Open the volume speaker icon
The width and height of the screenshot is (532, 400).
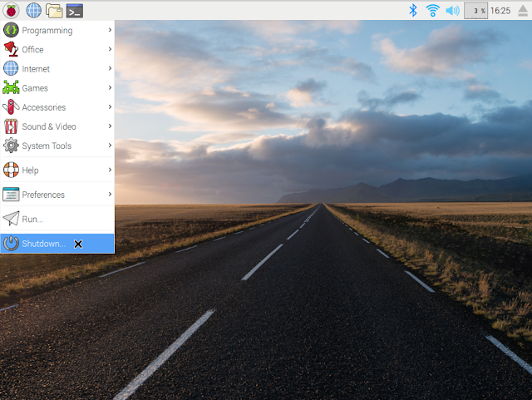452,11
